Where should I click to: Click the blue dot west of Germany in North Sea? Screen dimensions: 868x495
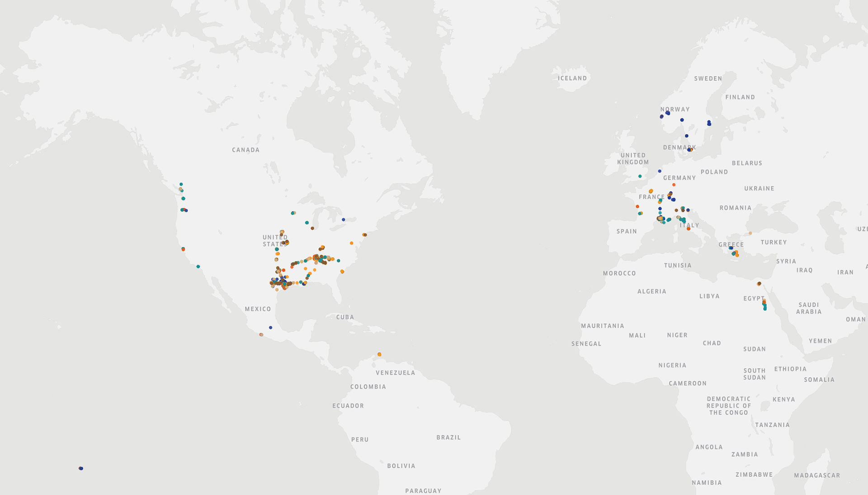(x=660, y=171)
